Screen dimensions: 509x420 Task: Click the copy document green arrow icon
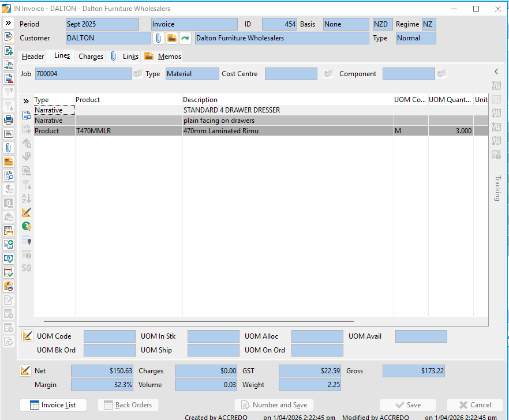9,65
